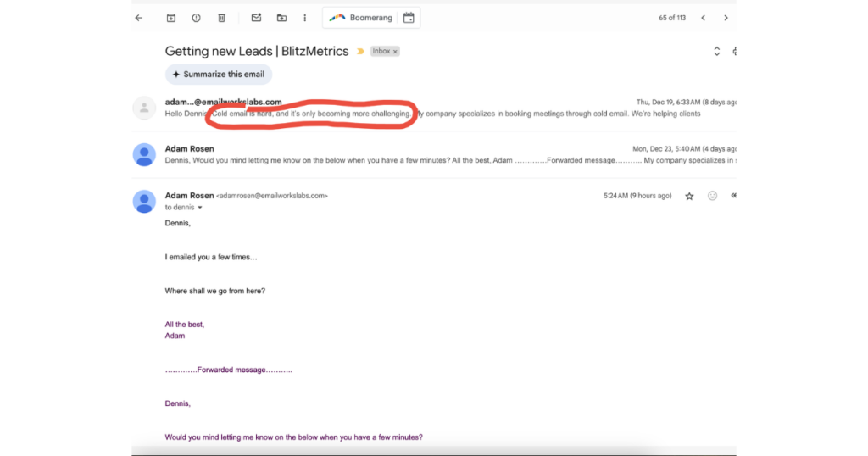Report this conversation as spam
The height and width of the screenshot is (456, 868).
pos(196,18)
